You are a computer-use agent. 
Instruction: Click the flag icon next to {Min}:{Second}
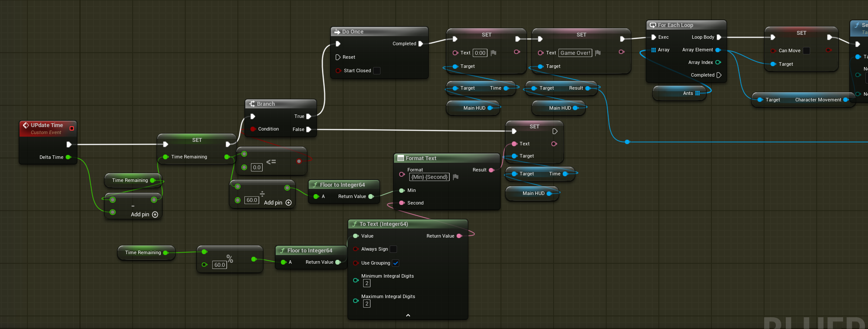pyautogui.click(x=456, y=177)
